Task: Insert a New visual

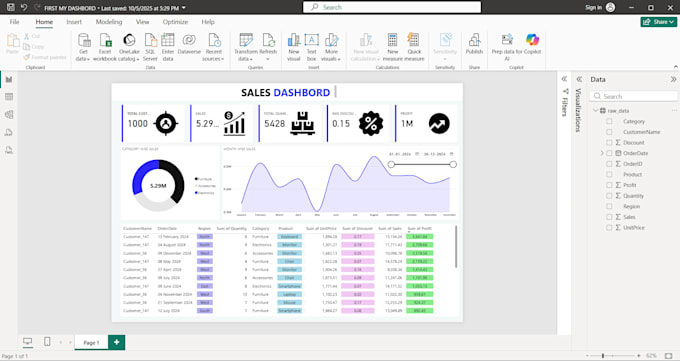Action: point(294,47)
